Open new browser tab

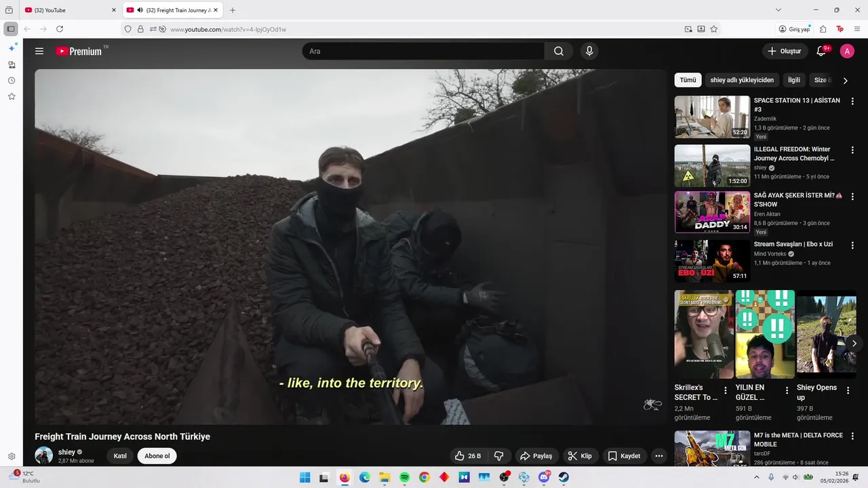point(233,10)
